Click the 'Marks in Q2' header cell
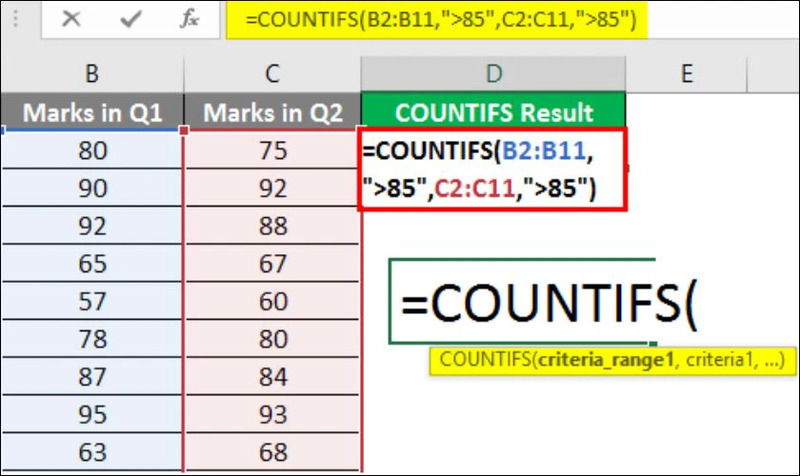The height and width of the screenshot is (476, 800). point(272,112)
